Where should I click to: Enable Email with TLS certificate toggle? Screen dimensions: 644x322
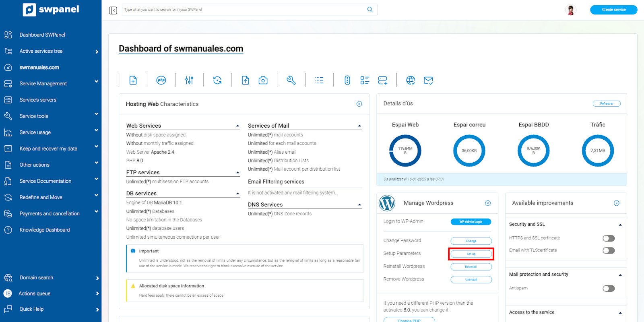pyautogui.click(x=609, y=250)
